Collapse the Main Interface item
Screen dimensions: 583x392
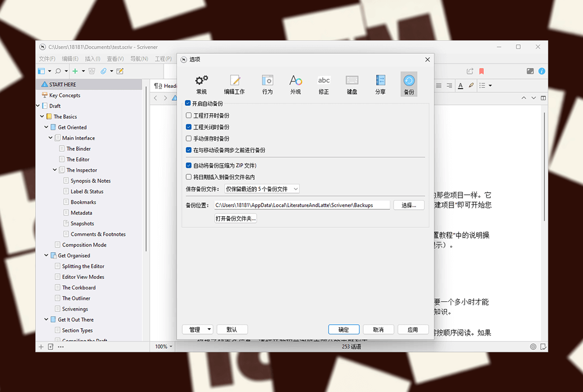[50, 138]
